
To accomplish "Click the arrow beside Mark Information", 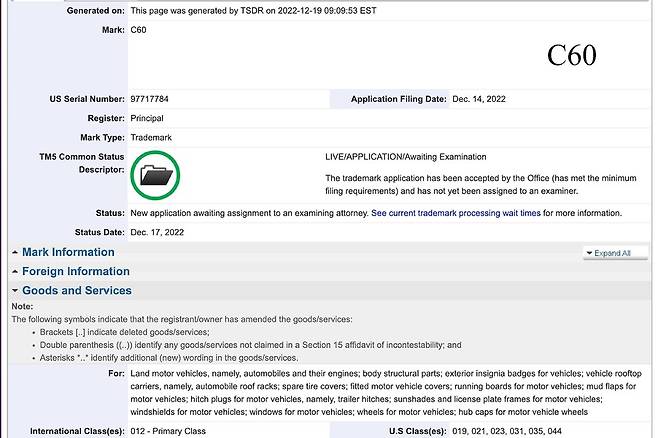I will [x=15, y=252].
